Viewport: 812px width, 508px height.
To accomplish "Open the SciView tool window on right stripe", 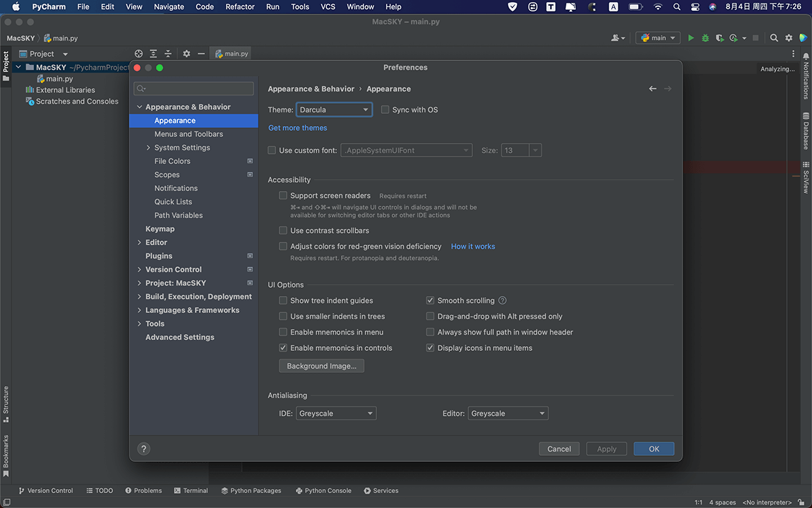I will point(805,177).
